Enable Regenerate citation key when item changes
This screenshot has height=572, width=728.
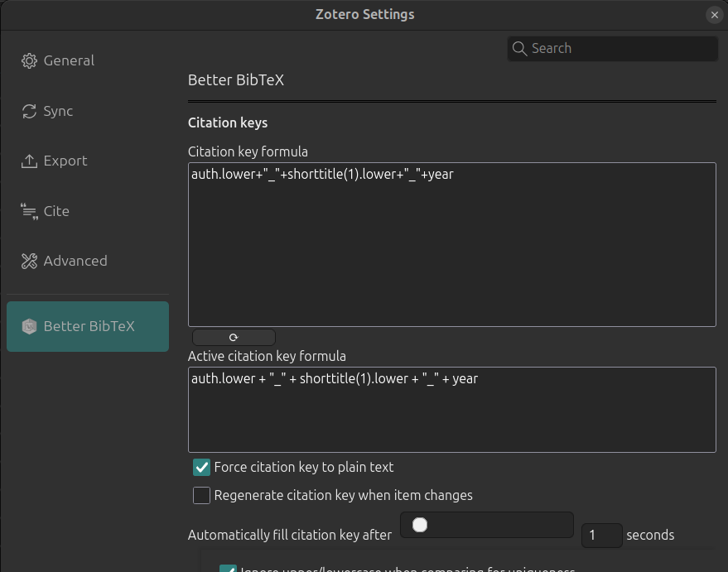[201, 496]
